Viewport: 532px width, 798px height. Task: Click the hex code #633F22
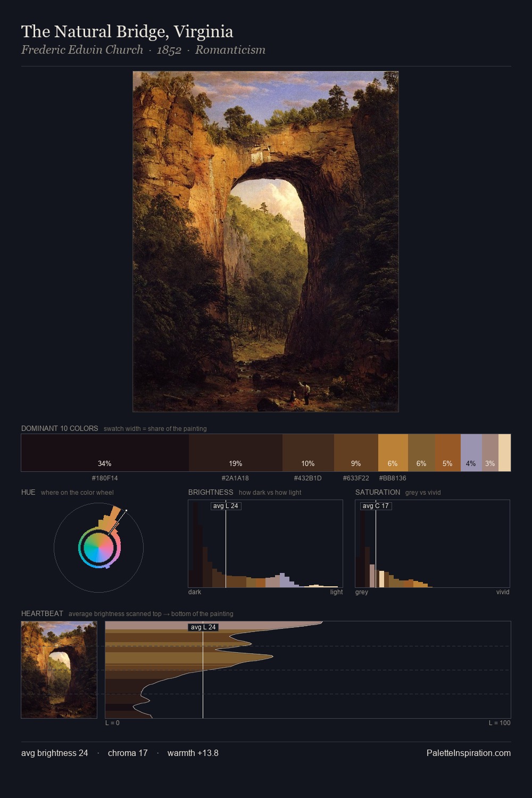click(x=356, y=478)
